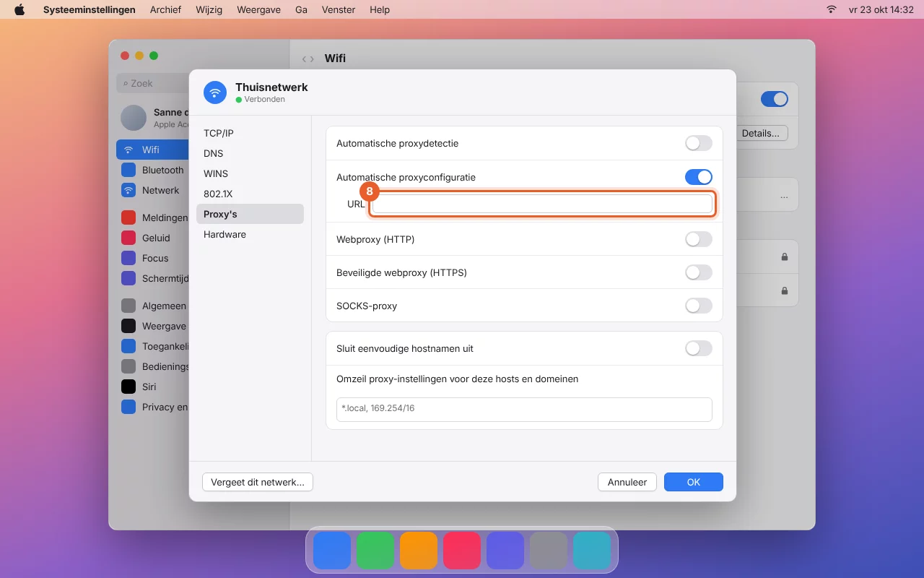Select the Wifi icon in the settings sidebar
Viewport: 924px width, 578px height.
(x=128, y=150)
